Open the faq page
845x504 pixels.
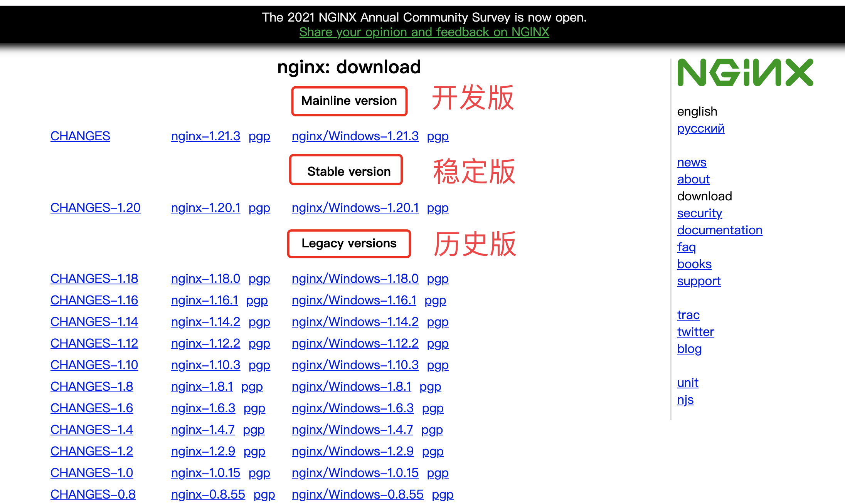pos(687,247)
